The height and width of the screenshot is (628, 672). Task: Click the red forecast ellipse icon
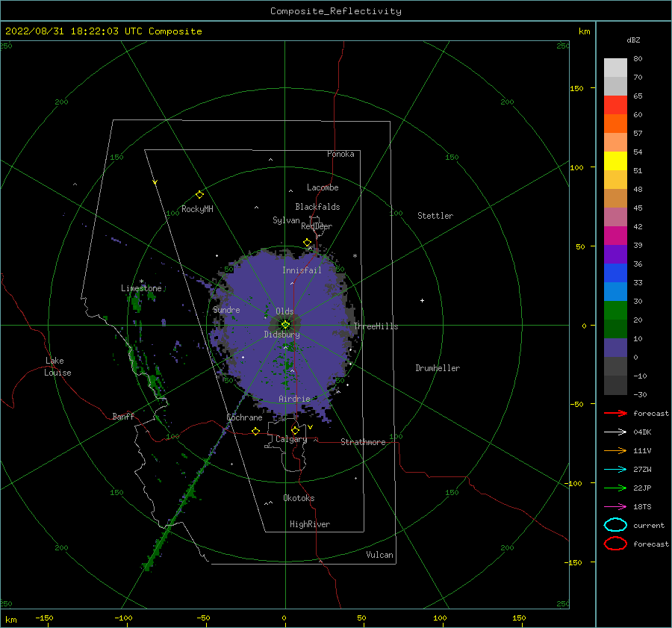[615, 544]
